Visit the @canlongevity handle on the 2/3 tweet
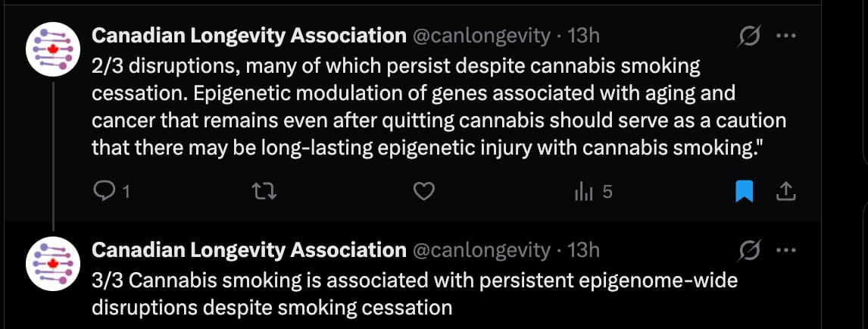 (481, 35)
